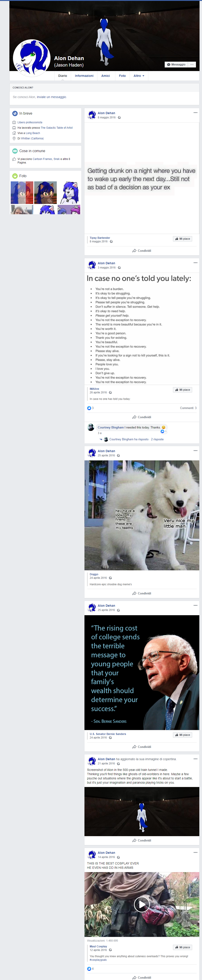Open the brown fox photo thumbnail
Screen dimensions: 202x980
point(46,193)
